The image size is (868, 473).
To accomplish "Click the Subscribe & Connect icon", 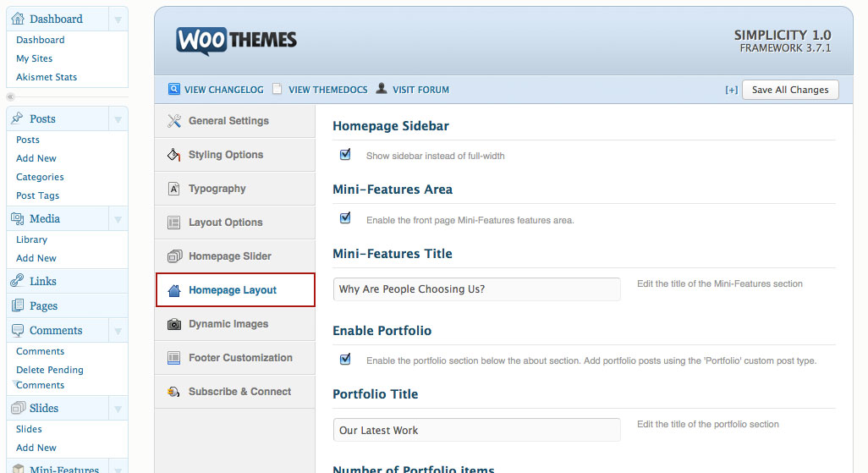I will tap(174, 392).
